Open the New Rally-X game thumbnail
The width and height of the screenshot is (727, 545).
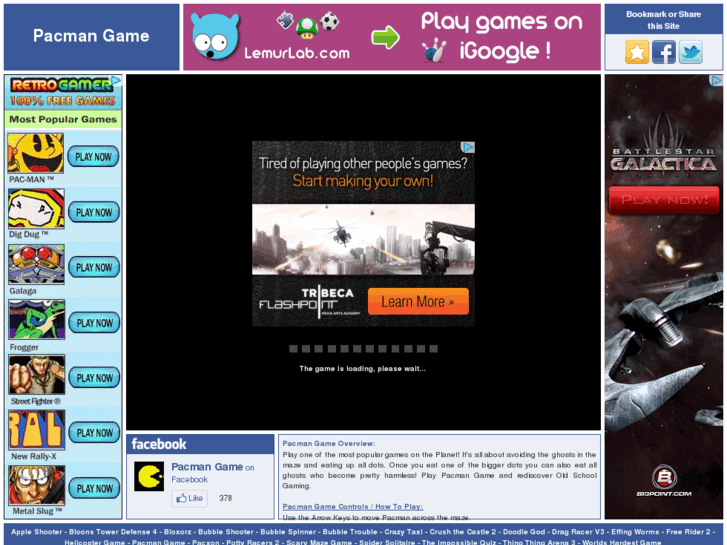pyautogui.click(x=37, y=430)
